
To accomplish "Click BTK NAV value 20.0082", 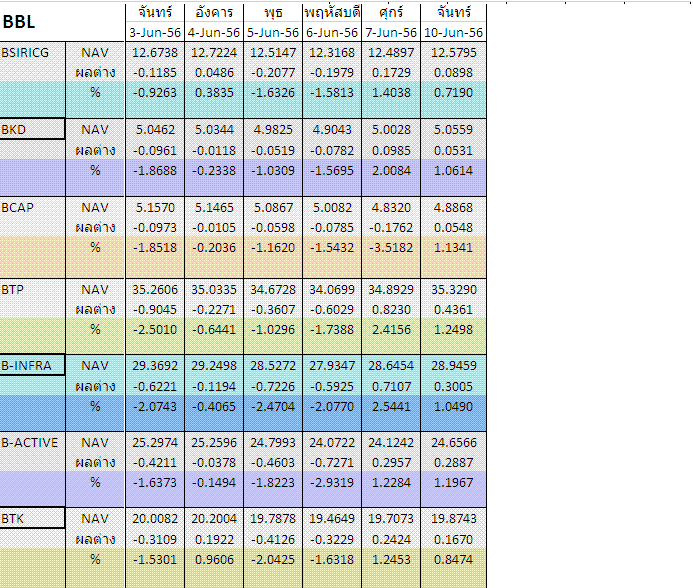I will [155, 519].
